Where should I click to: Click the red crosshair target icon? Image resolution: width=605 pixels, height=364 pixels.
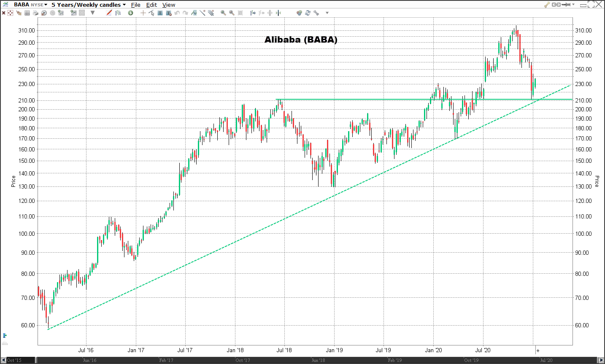point(10,13)
